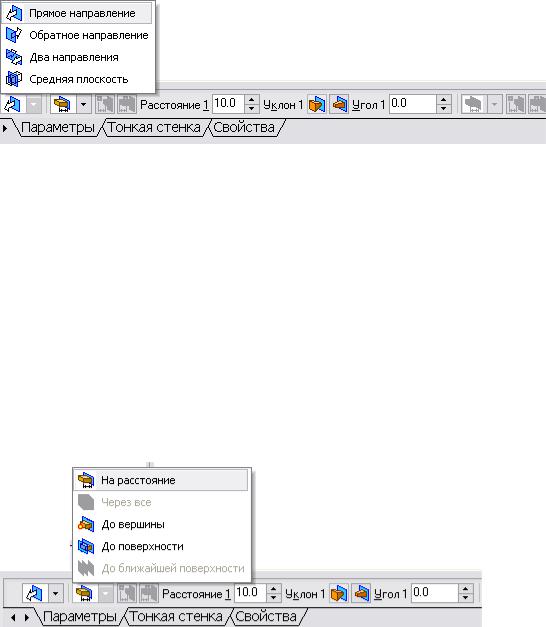Click the 'Средняя плоскость' icon in menu

[x=14, y=79]
